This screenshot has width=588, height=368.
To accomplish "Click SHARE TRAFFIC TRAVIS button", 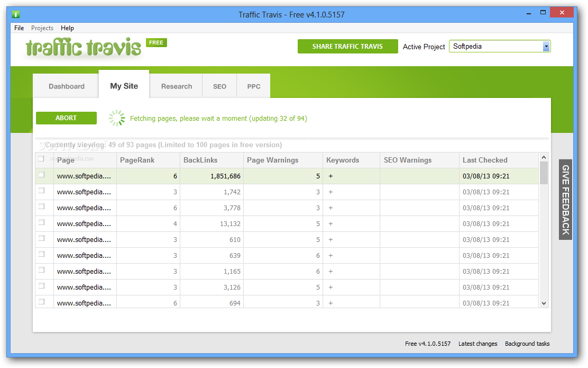I will (x=347, y=47).
